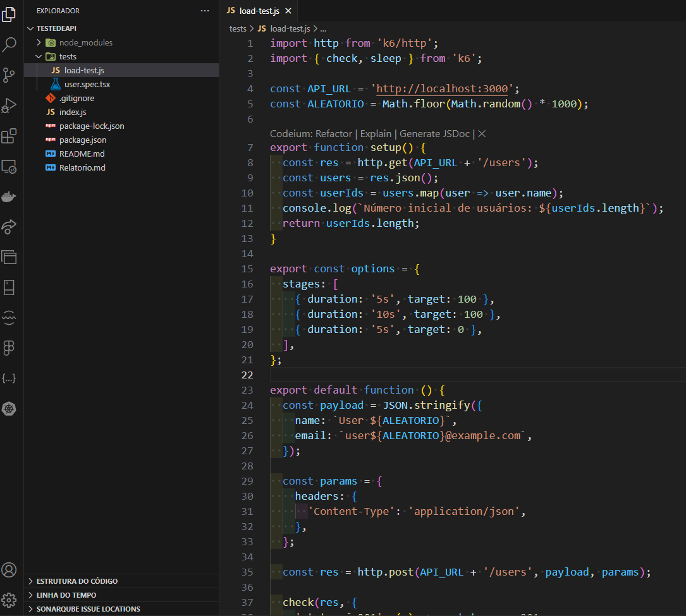Open the Manage gear settings icon

tap(9, 600)
